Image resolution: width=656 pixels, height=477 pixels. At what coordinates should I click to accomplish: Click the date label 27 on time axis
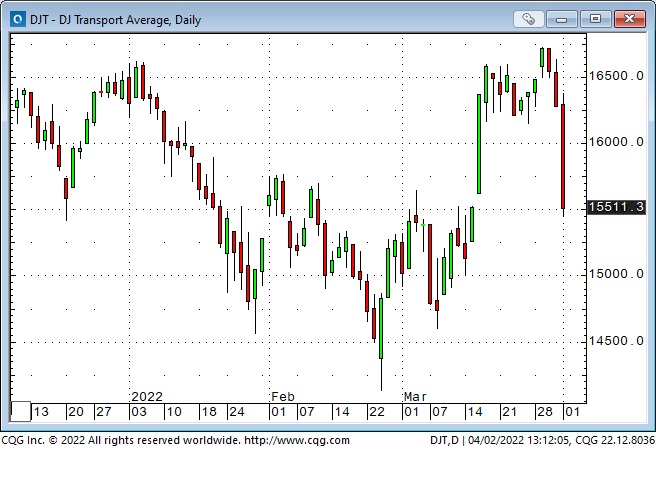104,412
